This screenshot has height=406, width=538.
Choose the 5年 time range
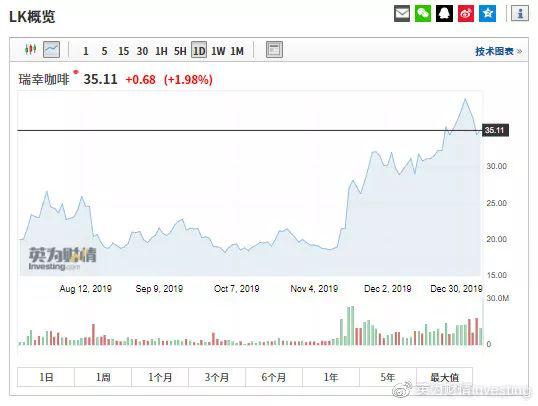point(388,378)
